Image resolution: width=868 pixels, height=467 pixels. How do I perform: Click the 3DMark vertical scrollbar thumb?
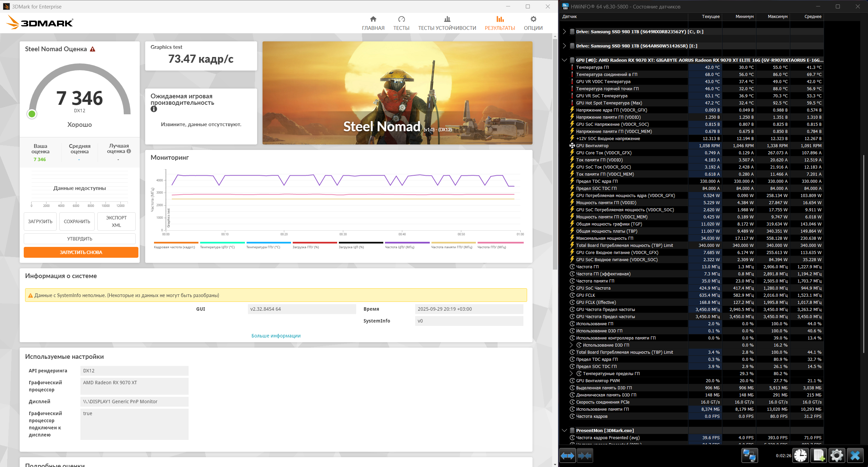tap(555, 154)
